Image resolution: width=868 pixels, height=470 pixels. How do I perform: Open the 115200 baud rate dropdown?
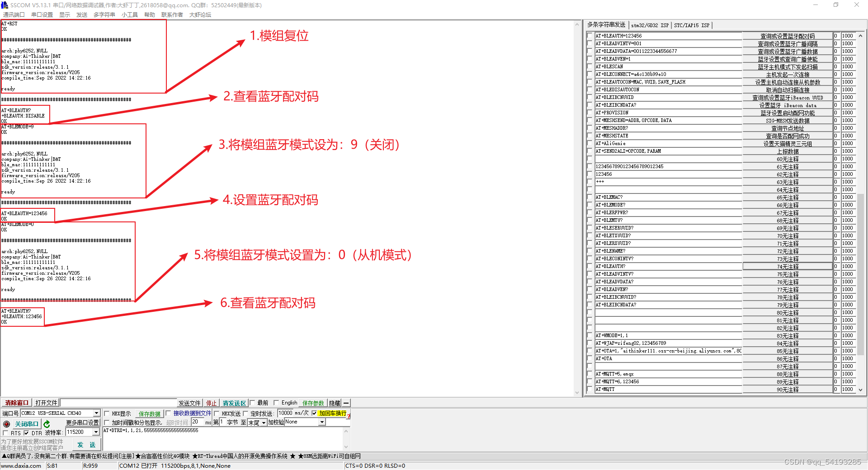[96, 432]
